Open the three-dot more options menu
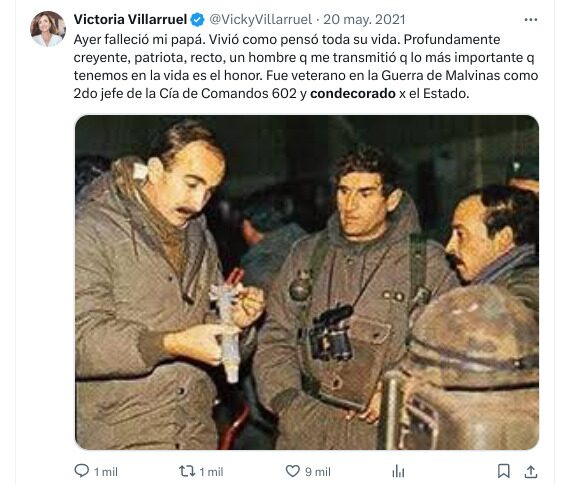The image size is (572, 485). 531,20
